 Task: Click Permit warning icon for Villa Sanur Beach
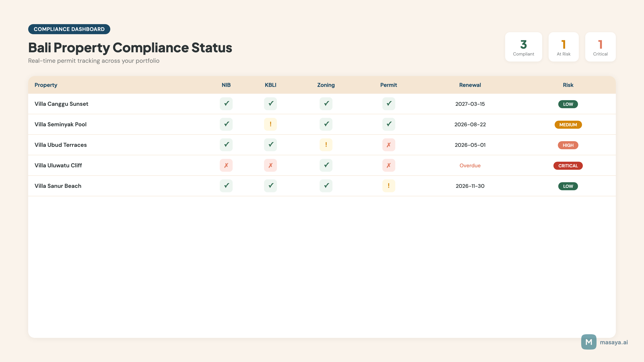(x=388, y=186)
